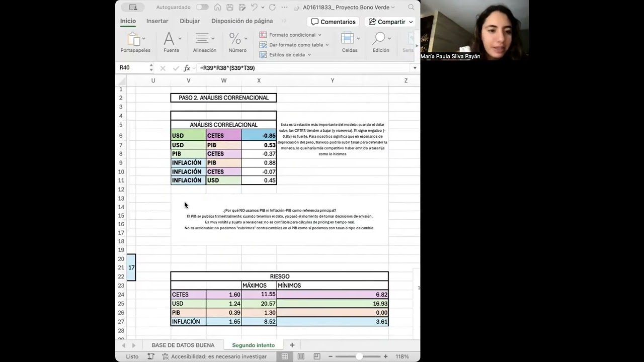Click the Compartir button

391,22
